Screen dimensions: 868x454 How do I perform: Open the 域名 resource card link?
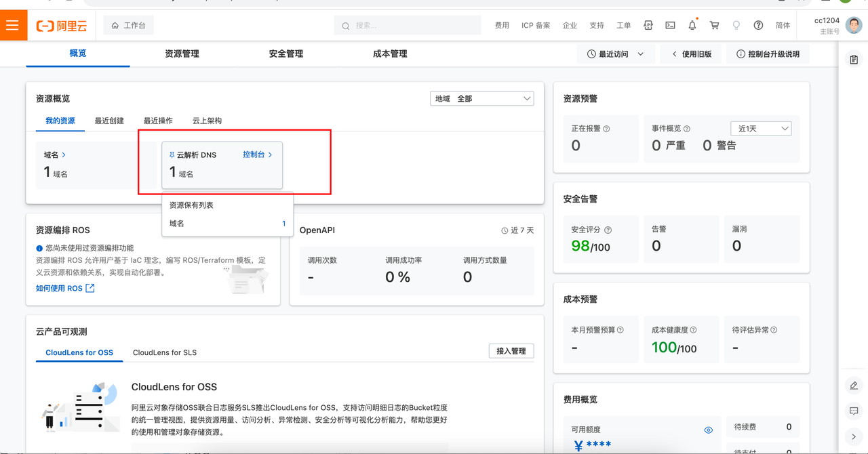[55, 155]
